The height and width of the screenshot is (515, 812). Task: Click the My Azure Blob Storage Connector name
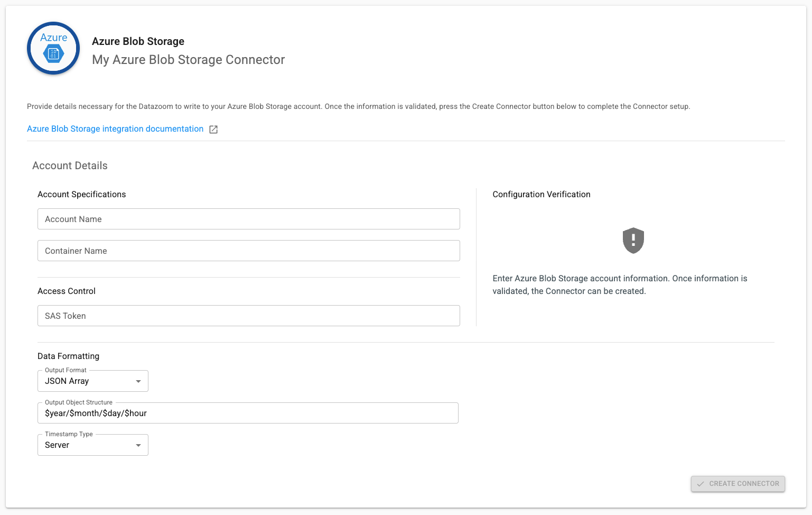pyautogui.click(x=188, y=60)
